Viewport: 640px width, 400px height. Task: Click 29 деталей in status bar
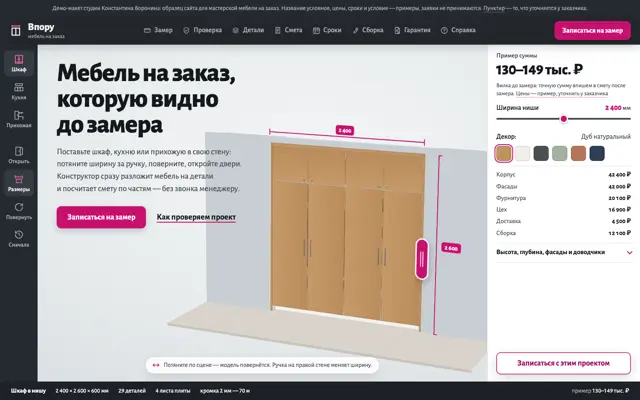(132, 391)
